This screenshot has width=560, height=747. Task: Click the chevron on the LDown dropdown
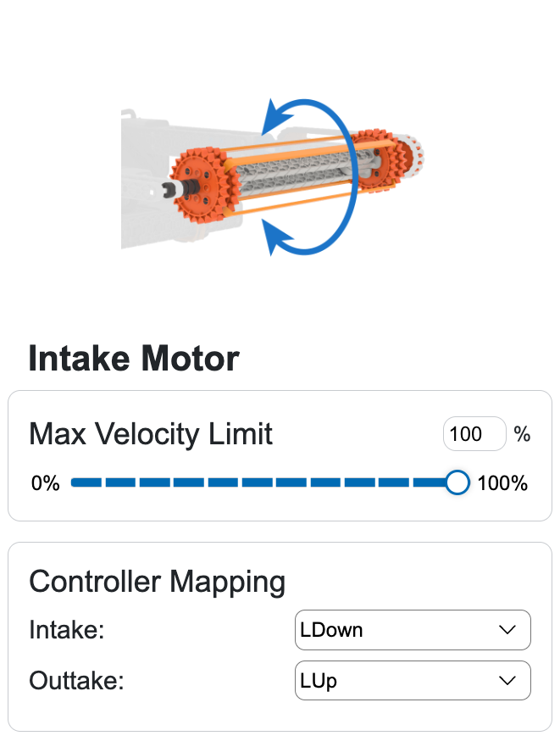pos(507,630)
